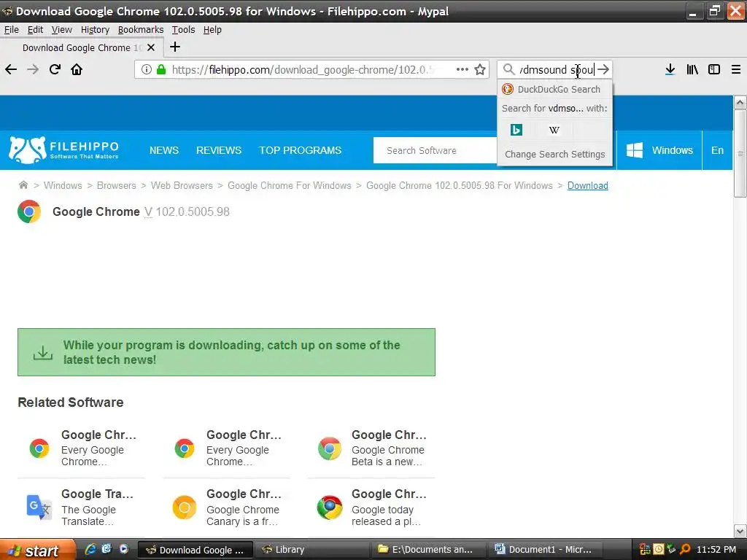Click the Web Browsers breadcrumb link

tap(182, 185)
